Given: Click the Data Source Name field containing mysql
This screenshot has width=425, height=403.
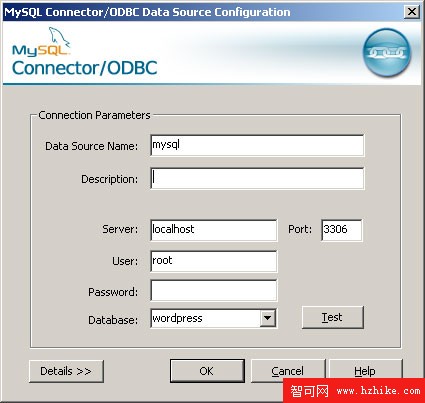Looking at the screenshot, I should [x=257, y=145].
